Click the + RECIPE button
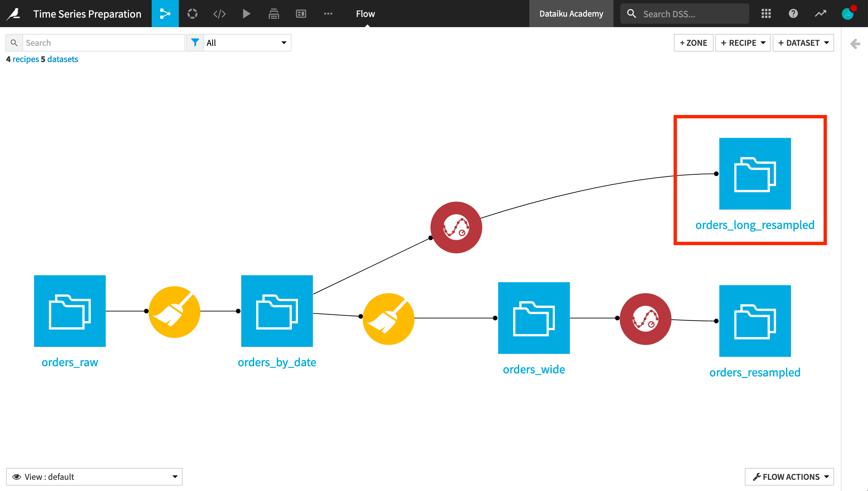Viewport: 868px width, 491px height. [x=743, y=42]
